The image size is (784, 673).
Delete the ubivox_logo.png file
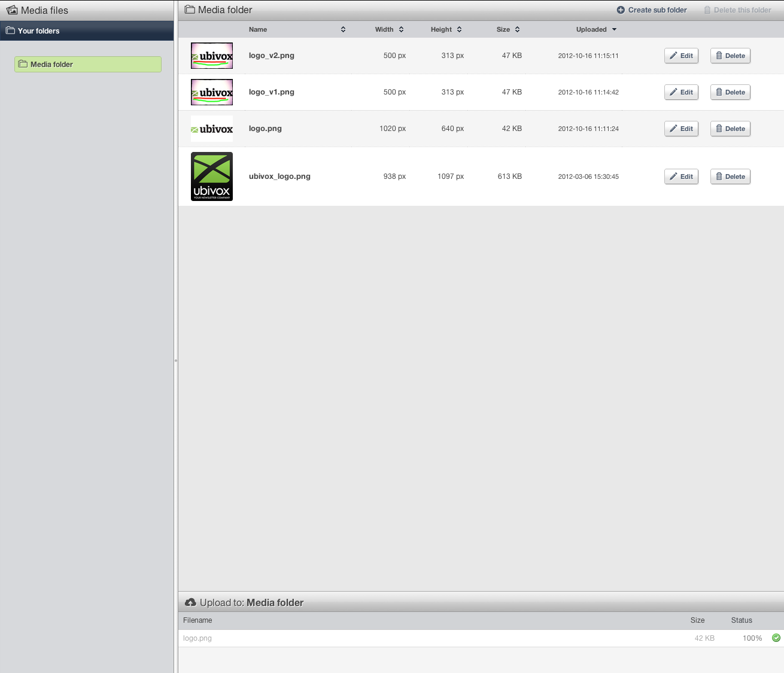pos(730,176)
